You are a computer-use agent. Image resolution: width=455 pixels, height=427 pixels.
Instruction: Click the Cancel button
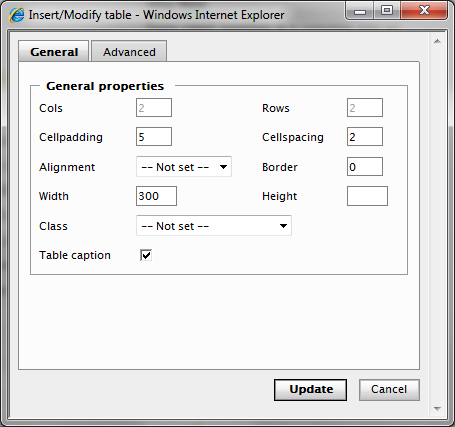[389, 390]
